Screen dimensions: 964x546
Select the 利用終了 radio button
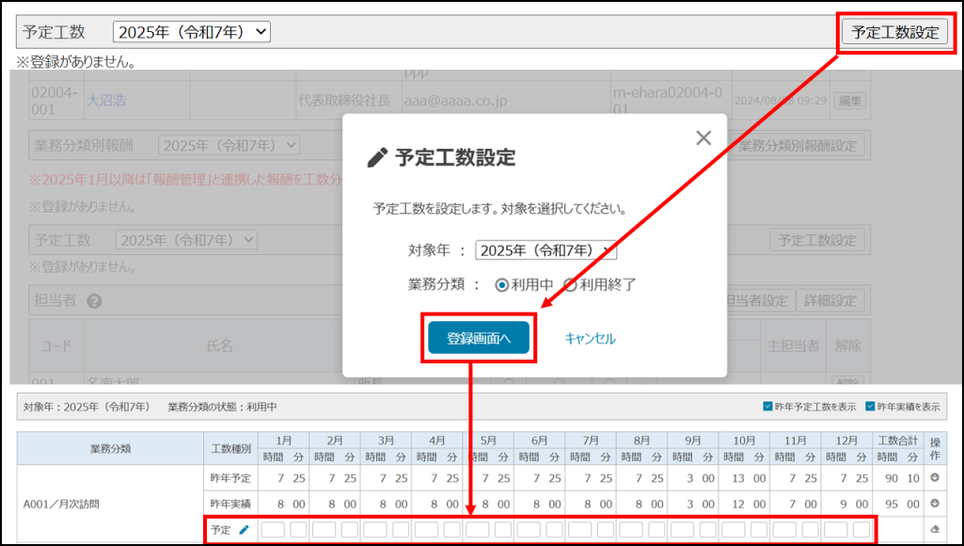[x=570, y=285]
